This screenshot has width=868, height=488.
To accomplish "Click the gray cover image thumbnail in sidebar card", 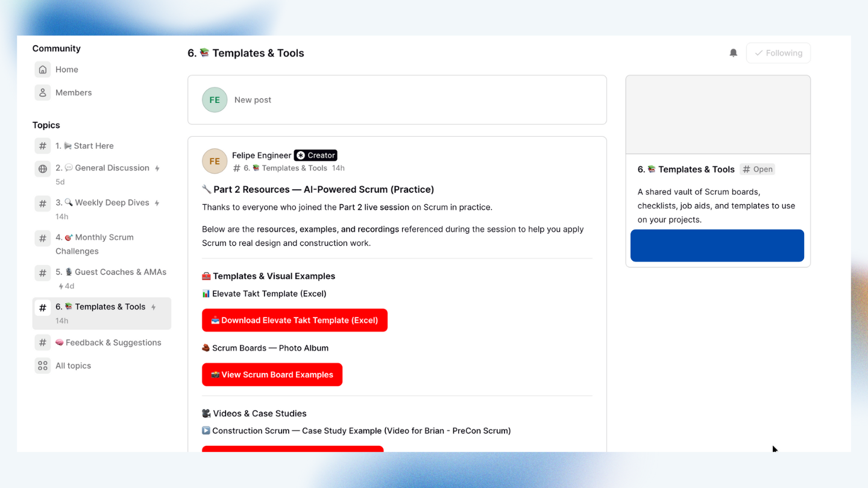I will point(717,114).
